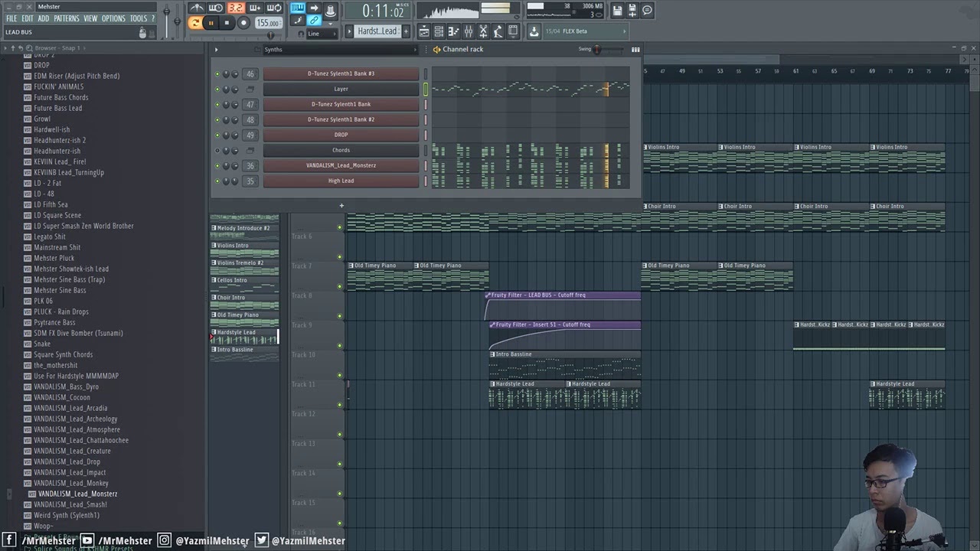Open the Mixer window icon
The height and width of the screenshot is (551, 980).
tap(469, 31)
